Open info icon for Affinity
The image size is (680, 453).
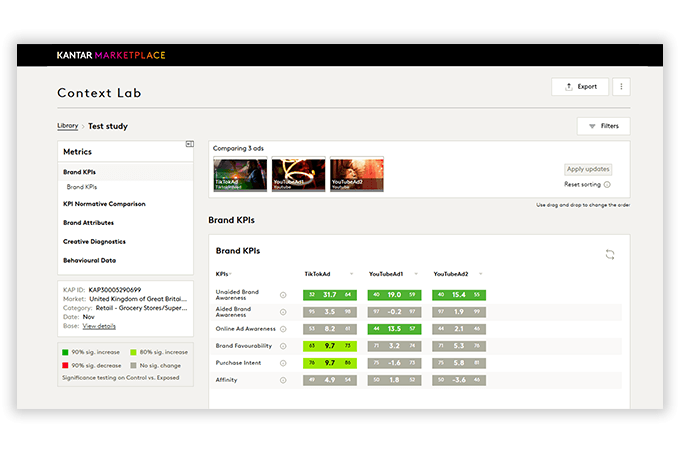click(283, 380)
